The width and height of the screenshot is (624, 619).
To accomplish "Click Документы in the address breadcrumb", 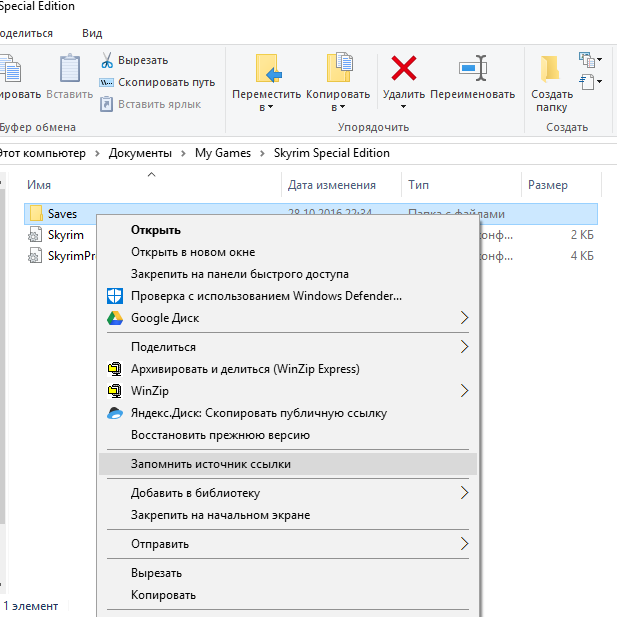I will tap(140, 153).
